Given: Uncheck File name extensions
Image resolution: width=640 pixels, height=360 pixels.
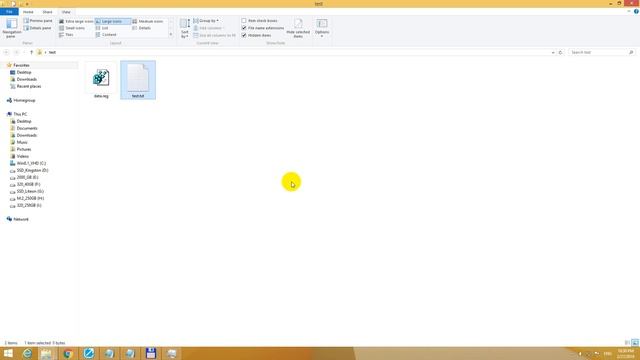Looking at the screenshot, I should pyautogui.click(x=263, y=28).
